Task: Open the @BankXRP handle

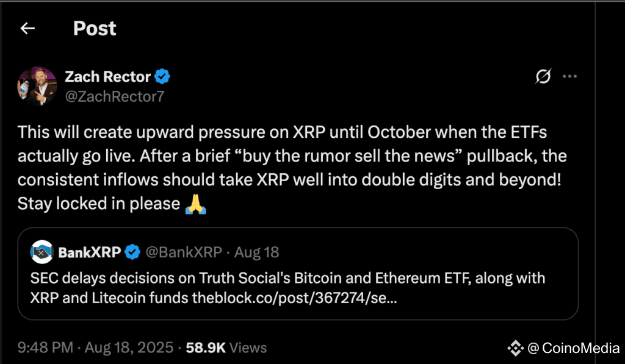Action: [x=184, y=252]
